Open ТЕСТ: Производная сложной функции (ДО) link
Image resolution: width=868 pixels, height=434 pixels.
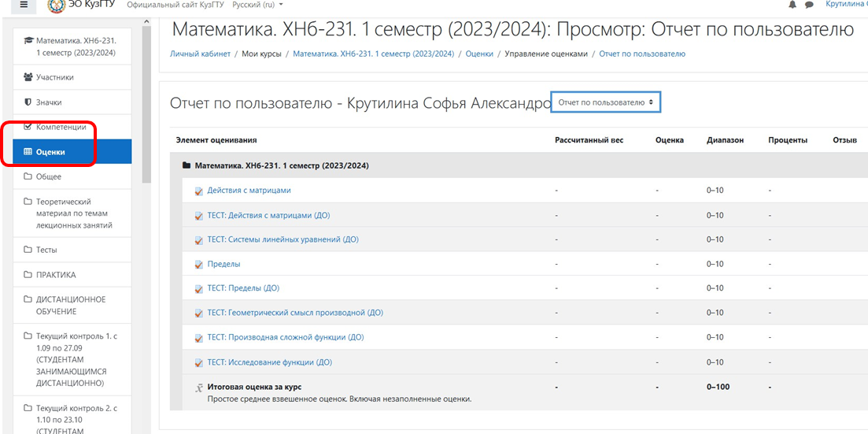[286, 338]
